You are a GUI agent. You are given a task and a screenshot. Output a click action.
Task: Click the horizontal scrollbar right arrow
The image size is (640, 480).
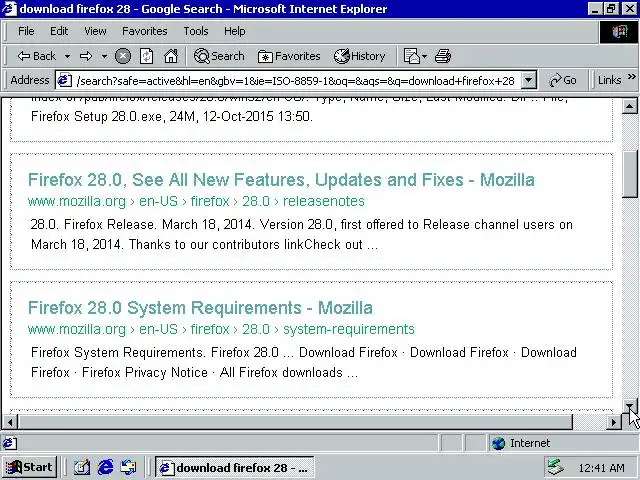pyautogui.click(x=613, y=422)
